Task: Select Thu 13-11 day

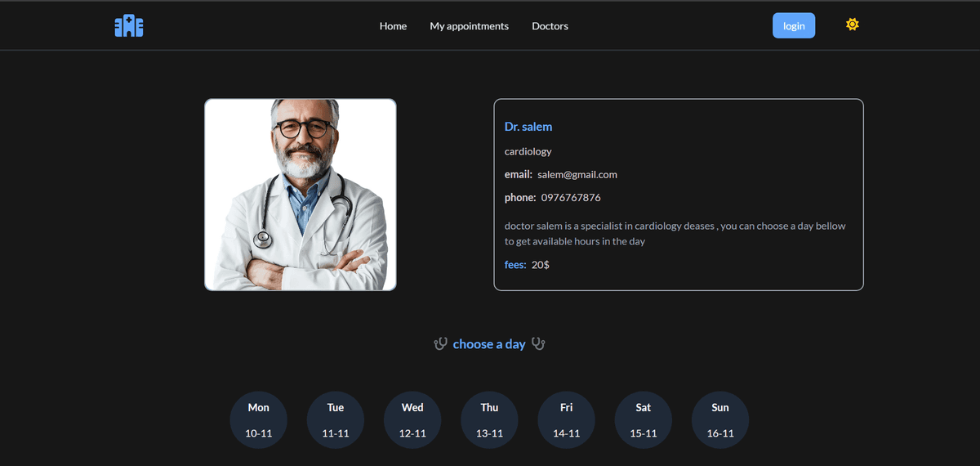Action: point(489,420)
